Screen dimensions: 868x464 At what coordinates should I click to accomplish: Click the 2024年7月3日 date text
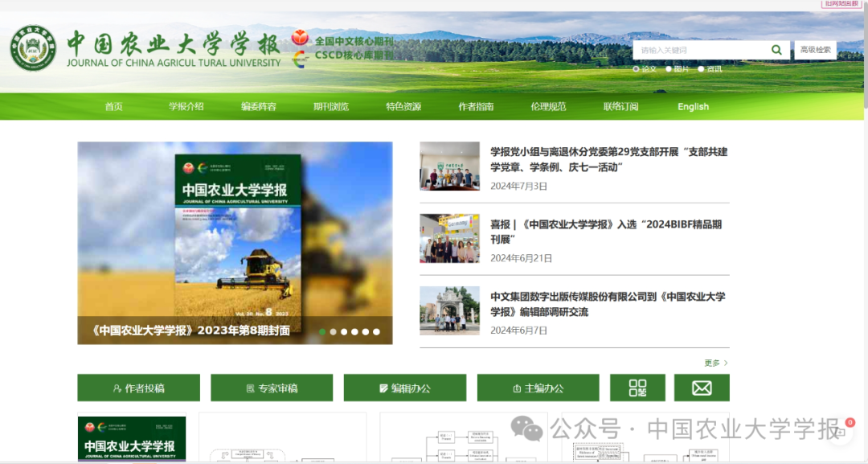[x=518, y=186]
